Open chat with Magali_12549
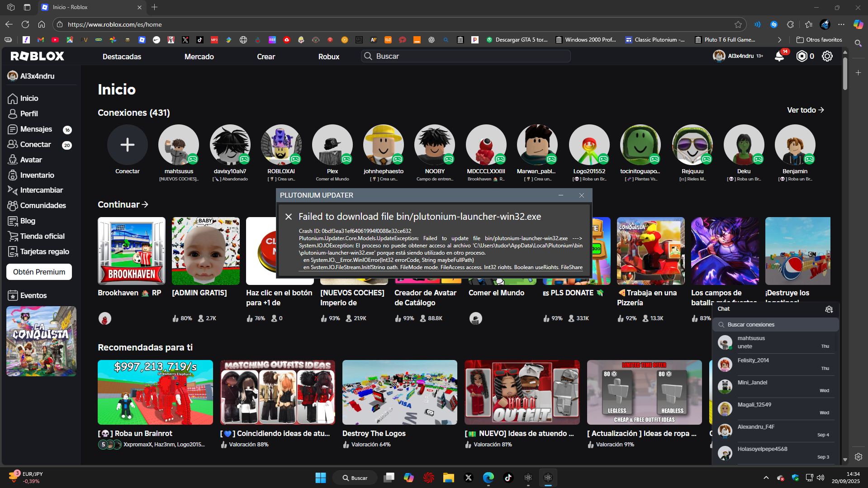 775,409
